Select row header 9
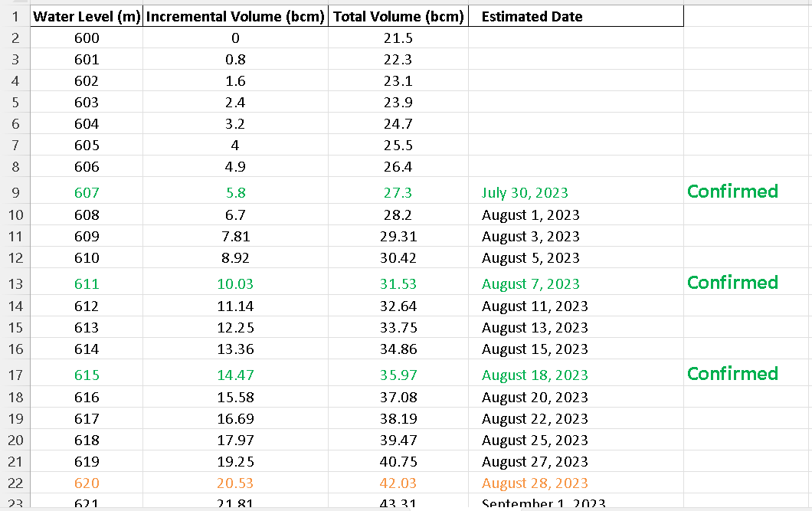 (x=15, y=192)
